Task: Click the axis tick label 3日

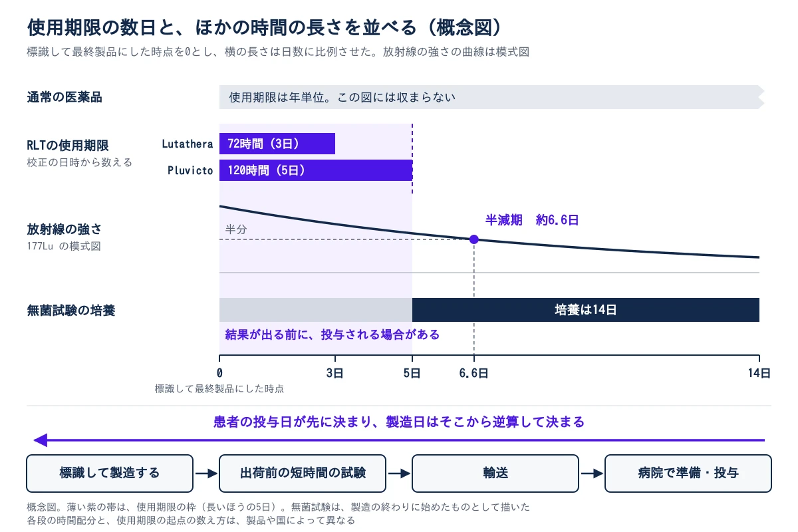Action: tap(334, 374)
